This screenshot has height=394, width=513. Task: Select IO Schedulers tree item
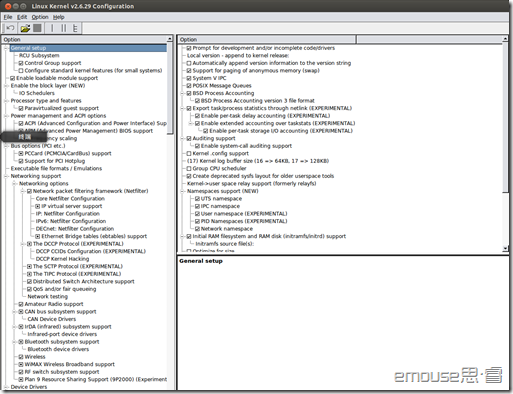coord(37,93)
